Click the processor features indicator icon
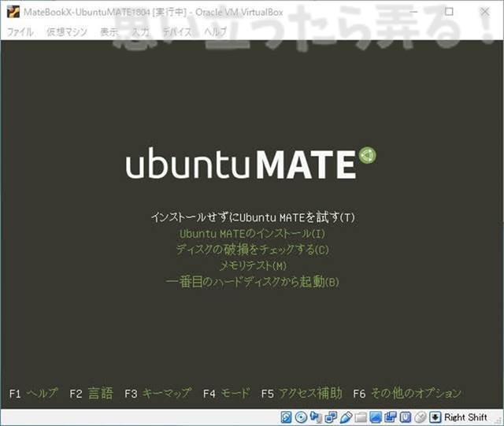The image size is (504, 426). pos(405,417)
